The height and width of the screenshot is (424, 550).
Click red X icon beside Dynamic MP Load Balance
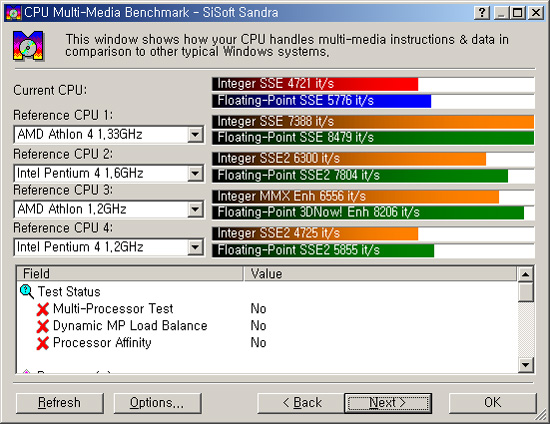tap(42, 326)
